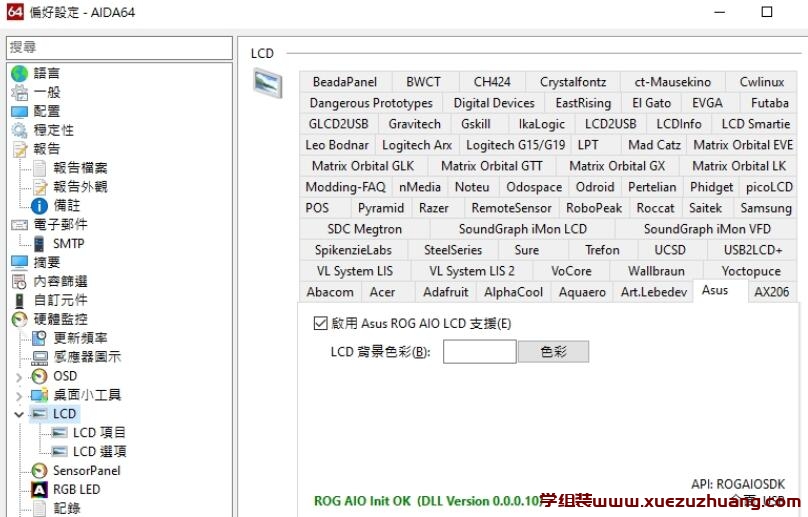Minimize the AIDA64 preferences window
The width and height of the screenshot is (808, 517).
(x=720, y=12)
